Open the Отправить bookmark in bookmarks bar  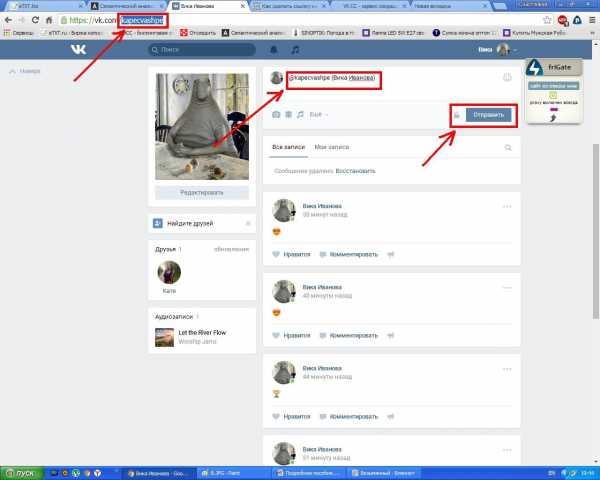[x=198, y=33]
